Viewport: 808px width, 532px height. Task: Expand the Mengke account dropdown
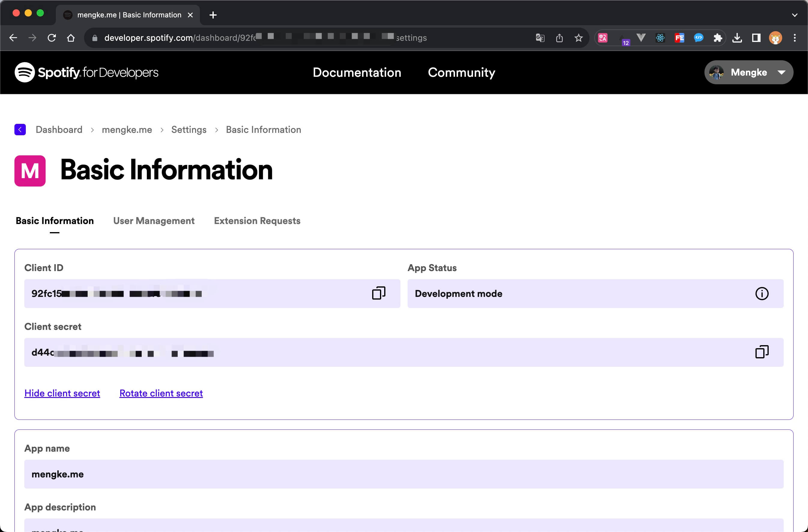tap(749, 72)
